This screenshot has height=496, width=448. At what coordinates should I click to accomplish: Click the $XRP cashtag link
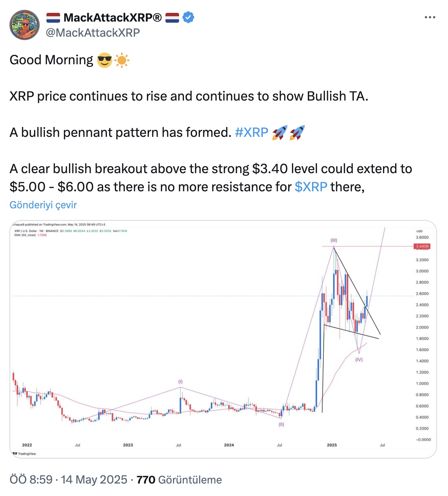(311, 187)
